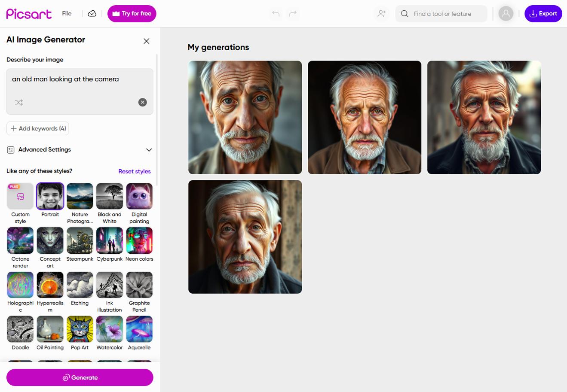Open the profile avatar menu

[x=506, y=13]
